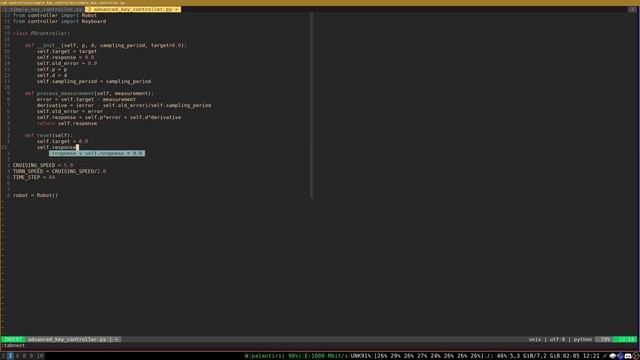Click the 'self.sampling_period = sampling_period' line
This screenshot has height=360, width=640.
(94, 81)
